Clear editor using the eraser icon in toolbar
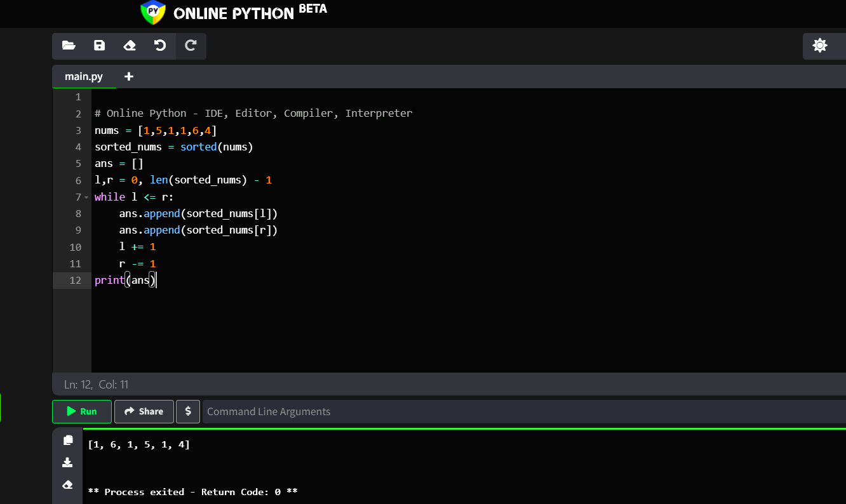The image size is (846, 504). tap(130, 46)
